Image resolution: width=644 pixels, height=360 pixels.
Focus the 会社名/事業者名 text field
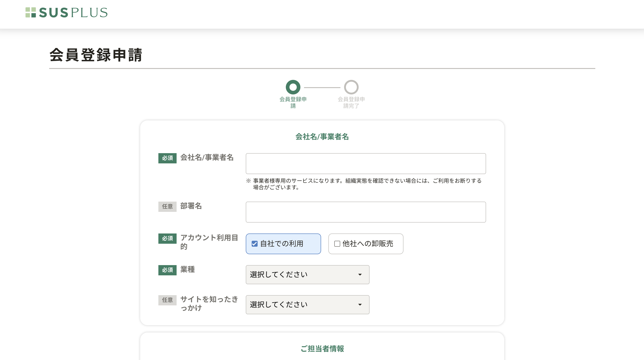click(365, 163)
